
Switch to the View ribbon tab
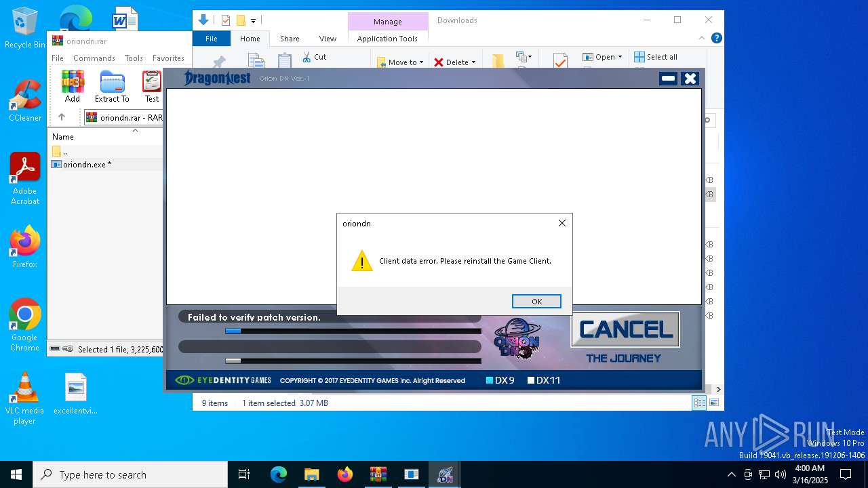(328, 39)
